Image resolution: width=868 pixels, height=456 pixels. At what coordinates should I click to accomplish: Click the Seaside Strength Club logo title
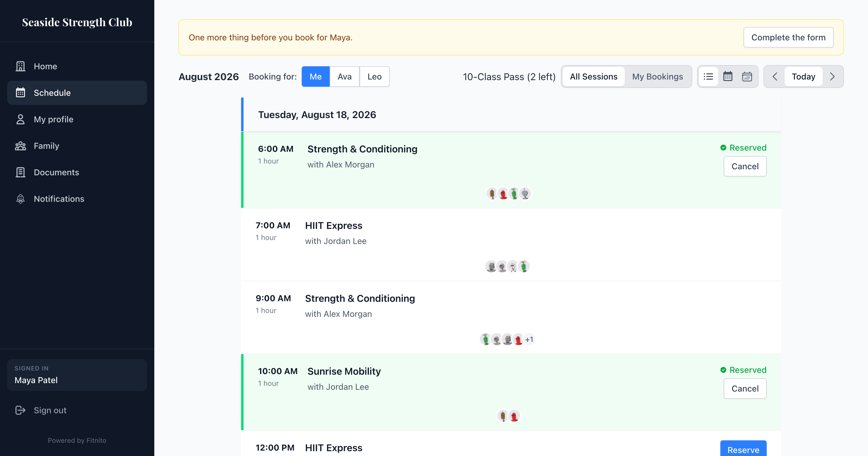(77, 22)
